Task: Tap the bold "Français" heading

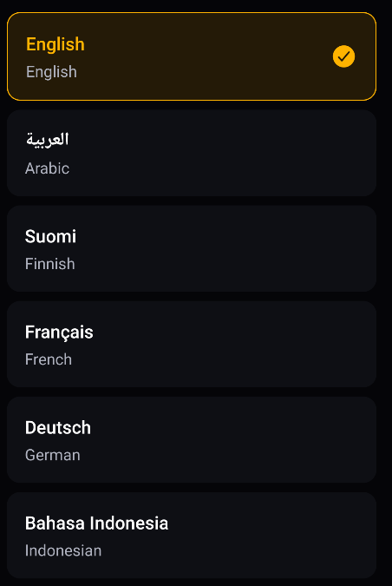Action: point(59,333)
